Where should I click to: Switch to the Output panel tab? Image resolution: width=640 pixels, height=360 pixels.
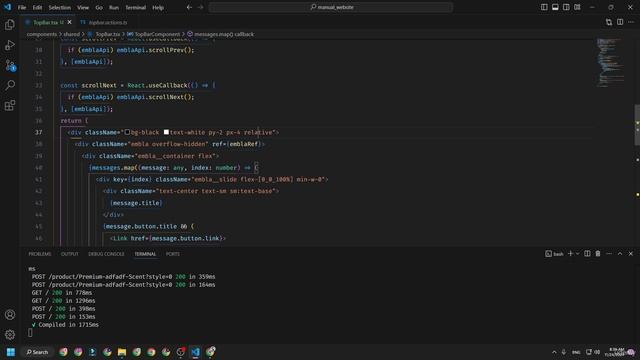tap(69, 254)
